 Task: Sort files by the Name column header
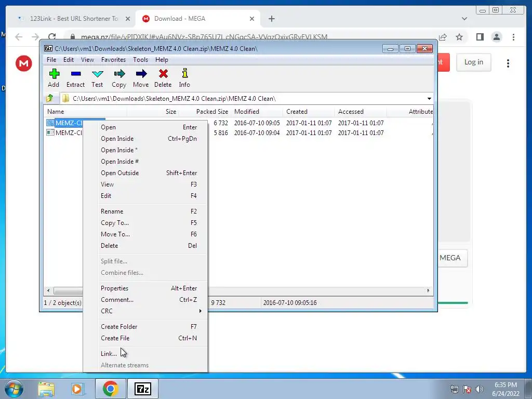point(85,112)
